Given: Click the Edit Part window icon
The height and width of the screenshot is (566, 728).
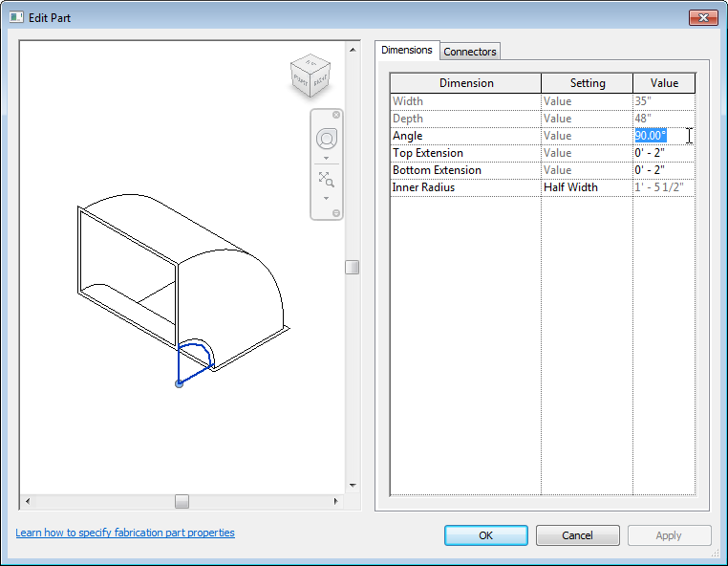Looking at the screenshot, I should [x=16, y=17].
